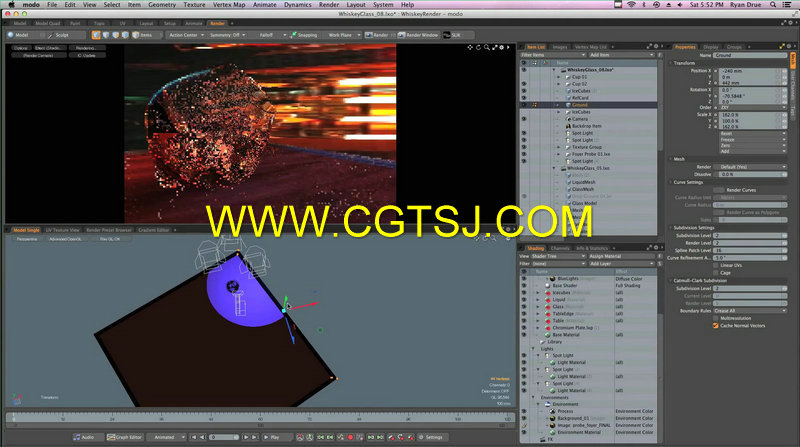Select the LiquidMesh item
Viewport: 800px width, 447px height.
[x=583, y=182]
